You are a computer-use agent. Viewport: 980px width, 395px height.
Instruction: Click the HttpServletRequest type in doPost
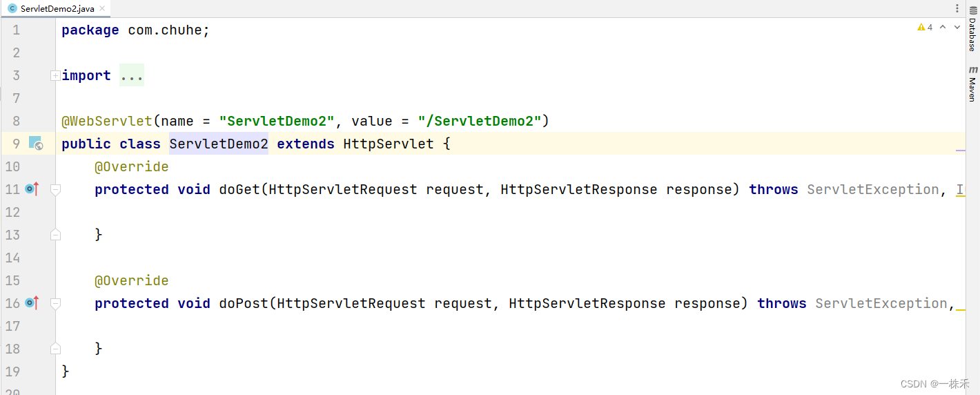(x=351, y=303)
